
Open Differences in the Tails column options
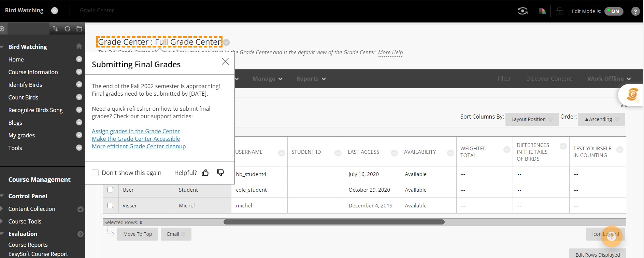pos(563,146)
